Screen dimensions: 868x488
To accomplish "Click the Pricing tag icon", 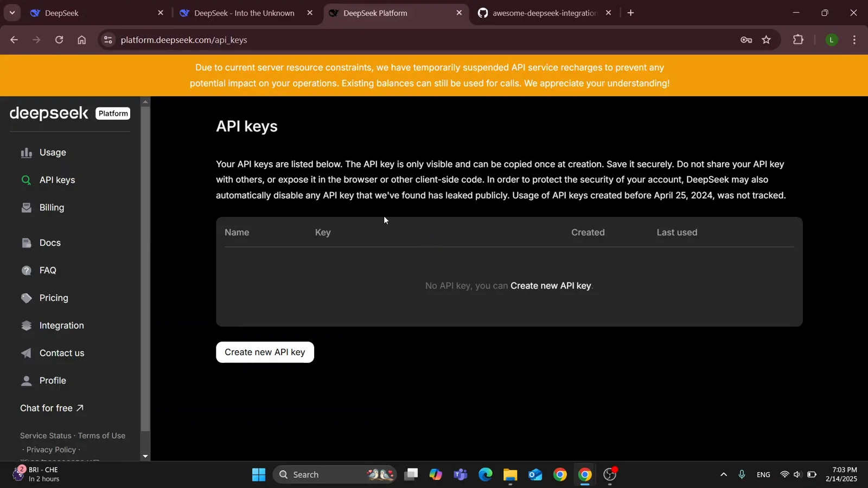I will coord(26,298).
